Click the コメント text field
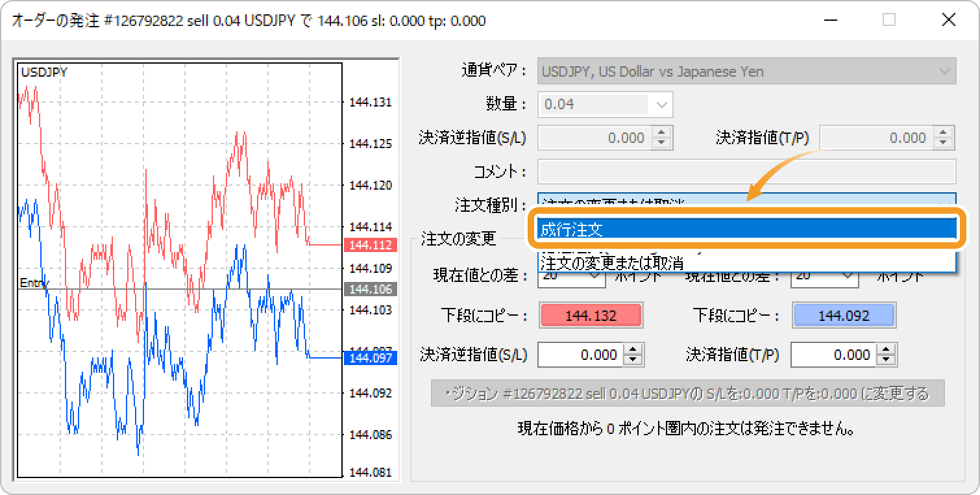Screen dimensions: 980x495 pyautogui.click(x=746, y=171)
